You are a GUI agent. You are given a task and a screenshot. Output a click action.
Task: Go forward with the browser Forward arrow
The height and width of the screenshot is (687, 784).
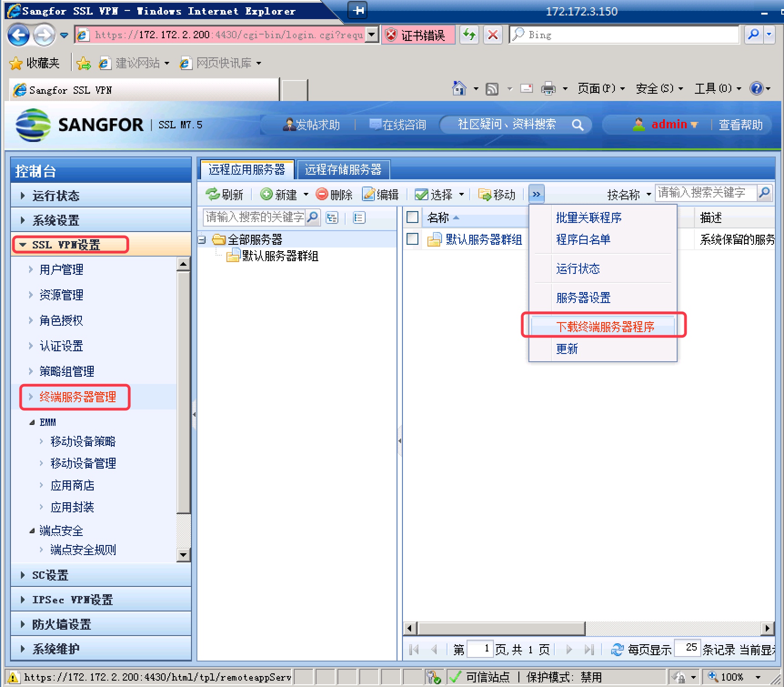44,35
